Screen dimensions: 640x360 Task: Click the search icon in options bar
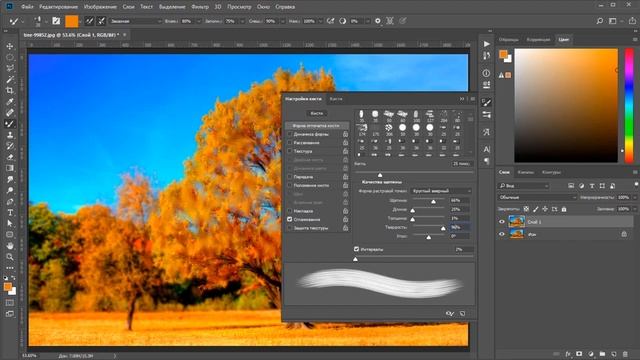(599, 21)
